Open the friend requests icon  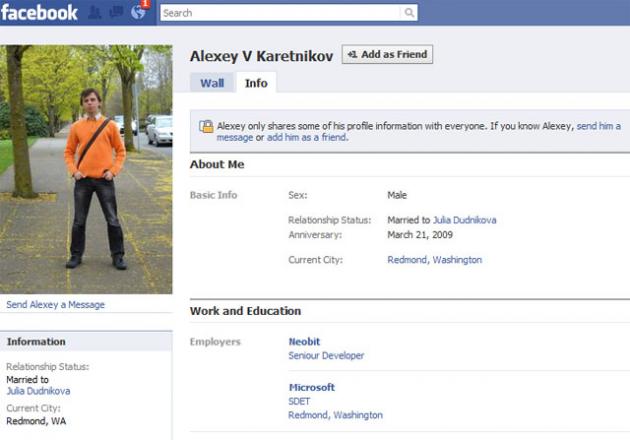(x=94, y=12)
